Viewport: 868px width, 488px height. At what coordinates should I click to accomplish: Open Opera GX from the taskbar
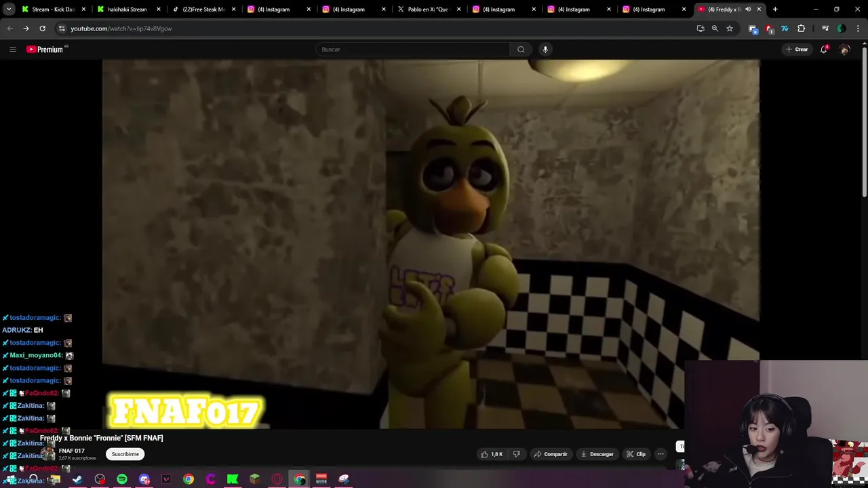coord(277,479)
